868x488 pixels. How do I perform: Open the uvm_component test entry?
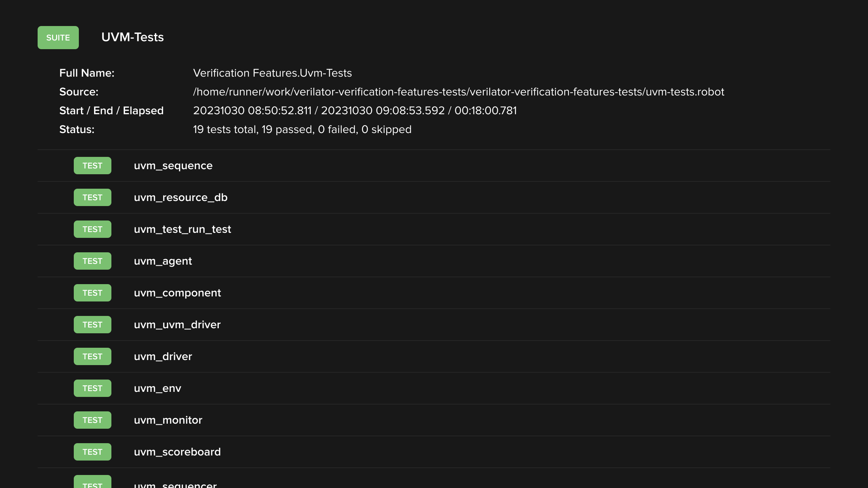177,293
